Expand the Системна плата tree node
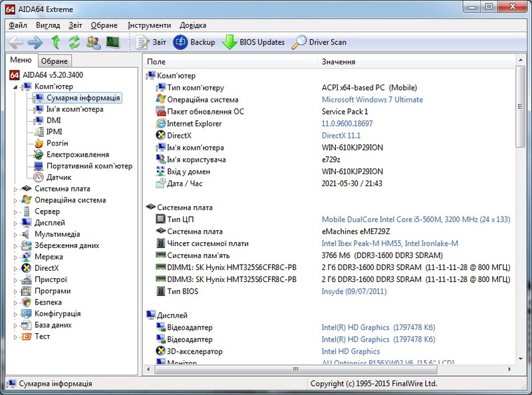Screen dimensions: 532x395 point(15,190)
